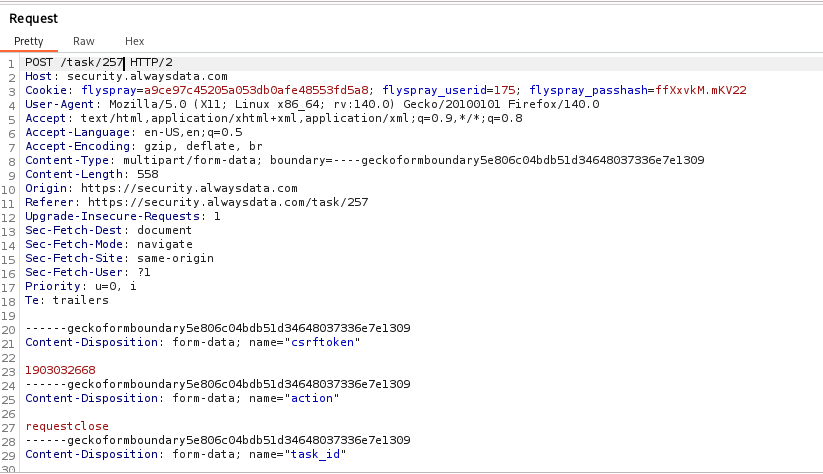Switch to the Raw tab

pos(84,42)
